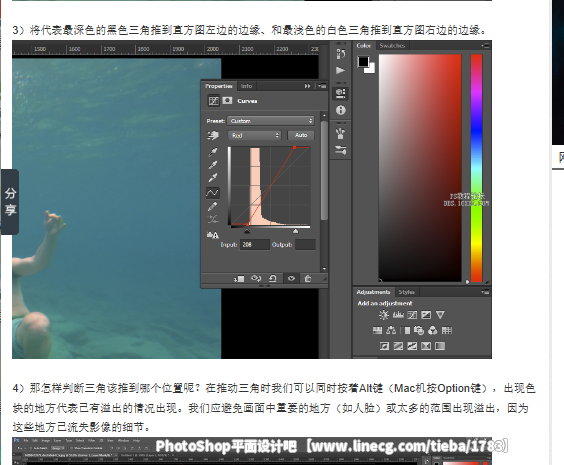Screen dimensions: 564x465
Task: Click the Actions play icon in dock
Action: point(340,70)
